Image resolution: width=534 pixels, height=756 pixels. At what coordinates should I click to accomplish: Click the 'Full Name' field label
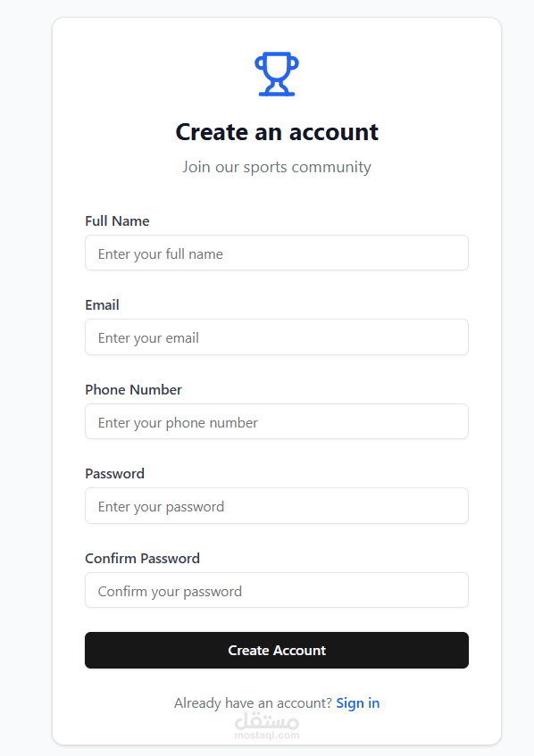tap(117, 221)
